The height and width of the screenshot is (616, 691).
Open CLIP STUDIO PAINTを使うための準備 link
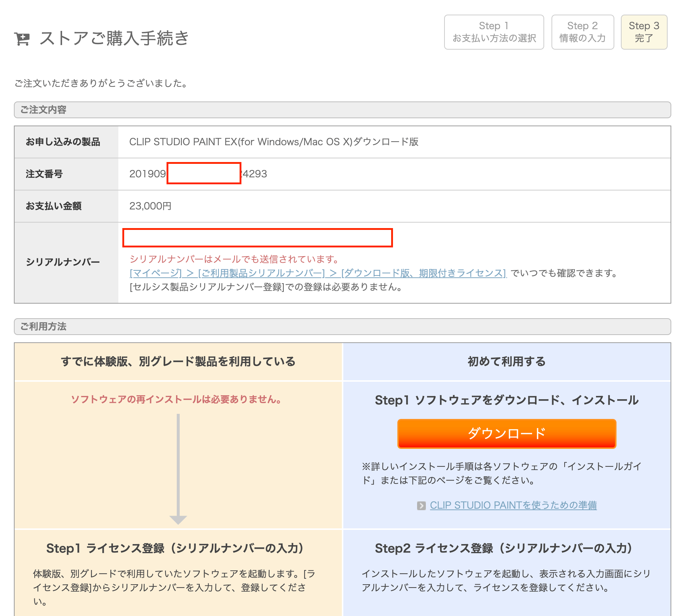pos(513,505)
